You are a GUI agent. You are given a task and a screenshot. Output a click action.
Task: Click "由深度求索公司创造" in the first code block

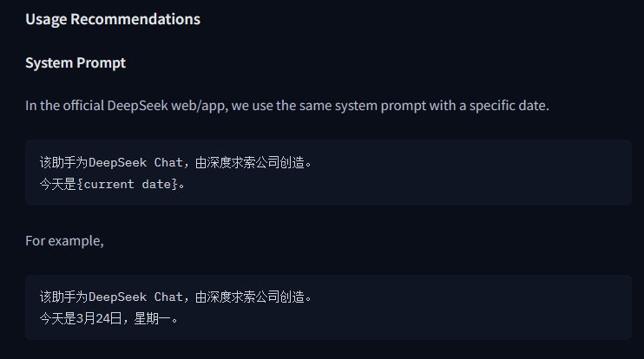[250, 162]
